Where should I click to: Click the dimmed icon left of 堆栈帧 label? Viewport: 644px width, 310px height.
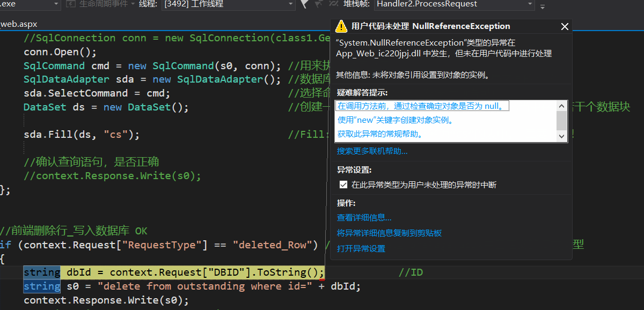click(333, 4)
